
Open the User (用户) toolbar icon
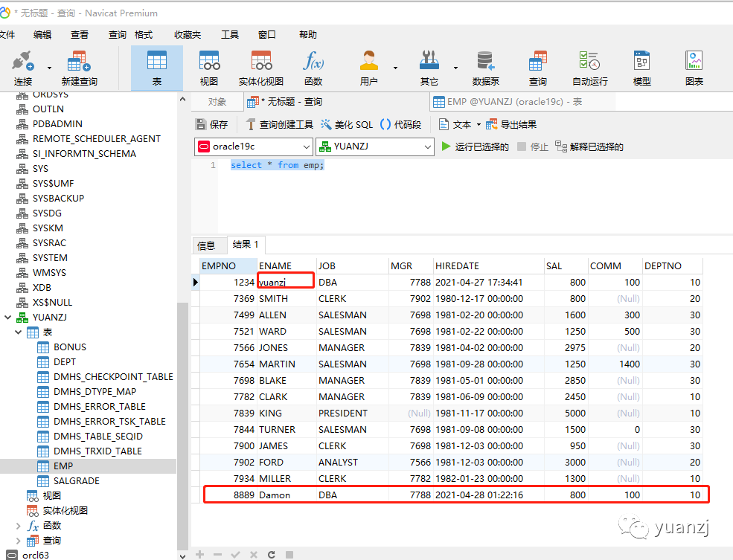point(369,68)
